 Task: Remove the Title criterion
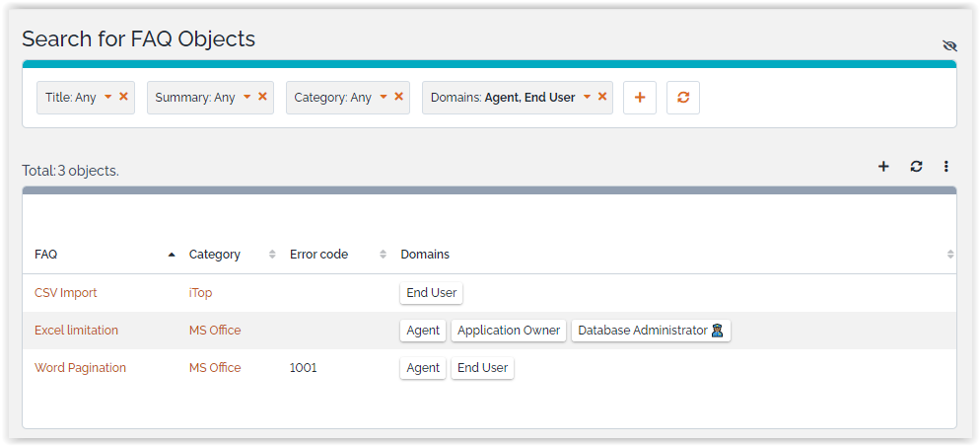pos(123,97)
